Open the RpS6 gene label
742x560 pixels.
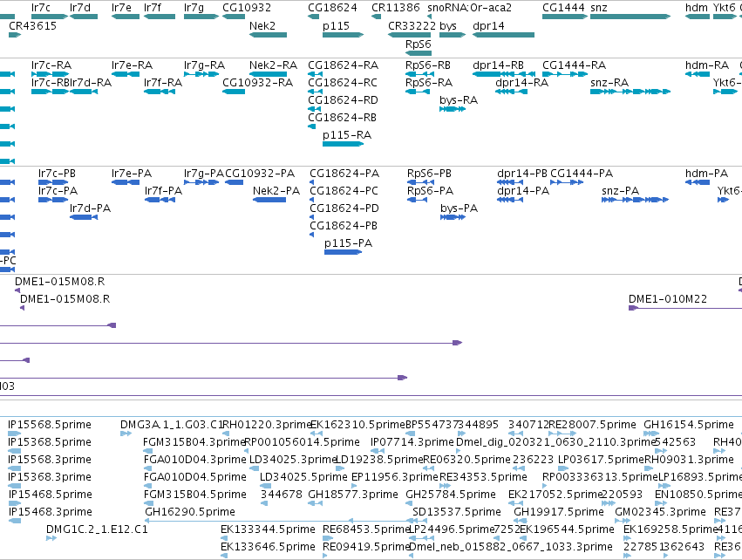point(419,44)
